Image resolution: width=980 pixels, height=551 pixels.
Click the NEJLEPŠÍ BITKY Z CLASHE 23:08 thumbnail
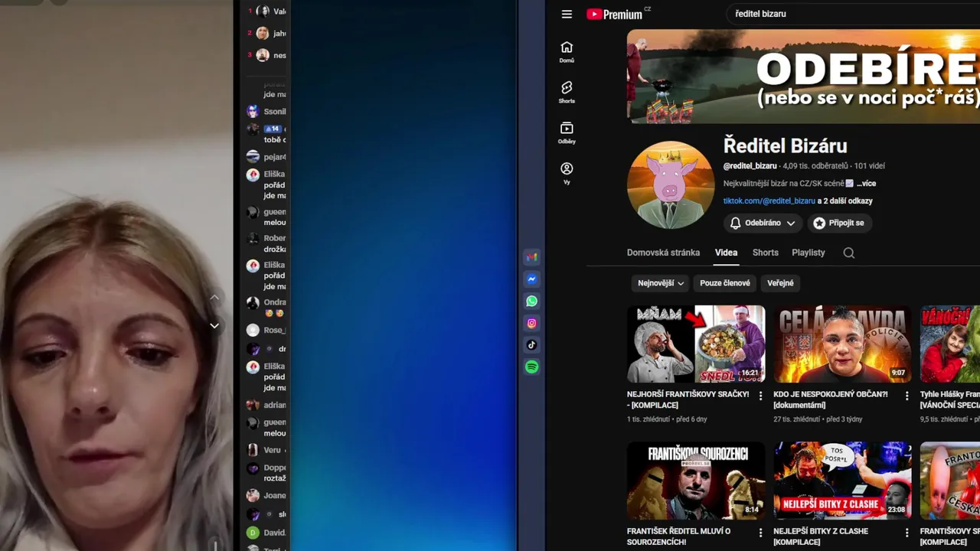[842, 481]
